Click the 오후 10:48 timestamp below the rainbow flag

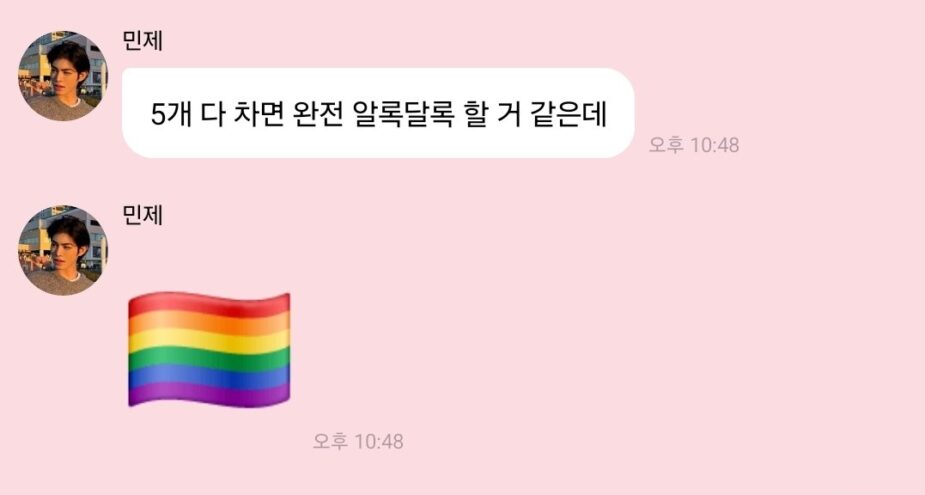pos(358,441)
